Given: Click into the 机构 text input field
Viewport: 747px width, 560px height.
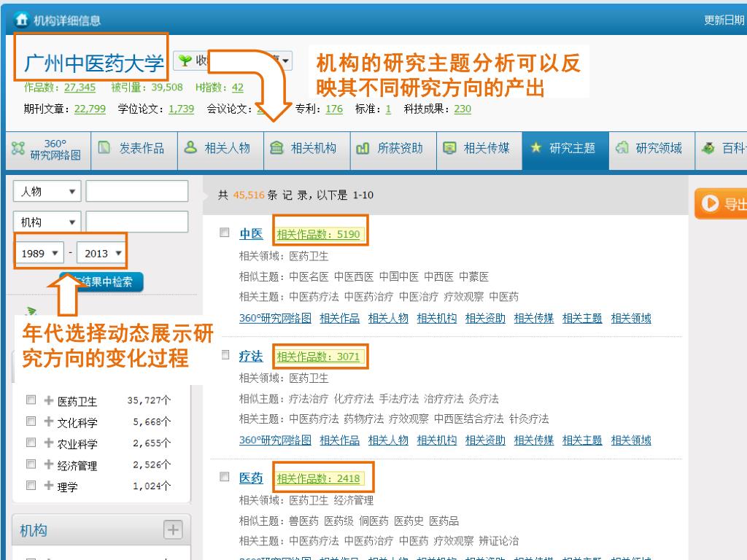Looking at the screenshot, I should pyautogui.click(x=137, y=222).
